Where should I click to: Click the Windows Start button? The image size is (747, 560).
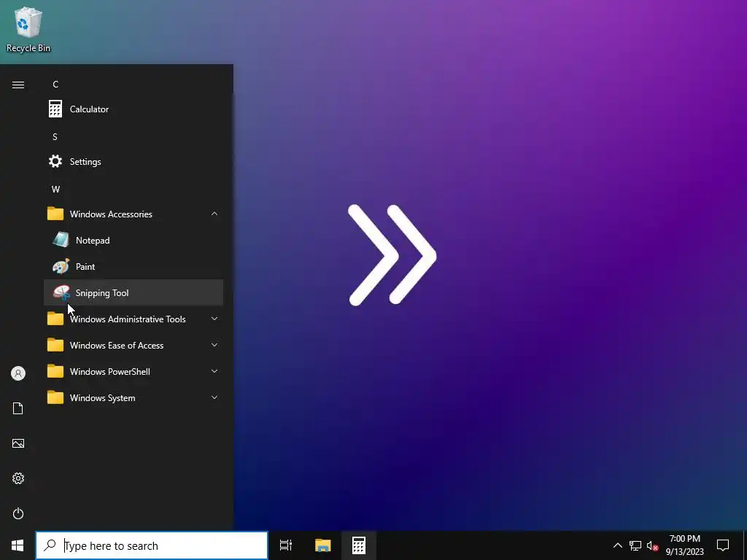[18, 545]
